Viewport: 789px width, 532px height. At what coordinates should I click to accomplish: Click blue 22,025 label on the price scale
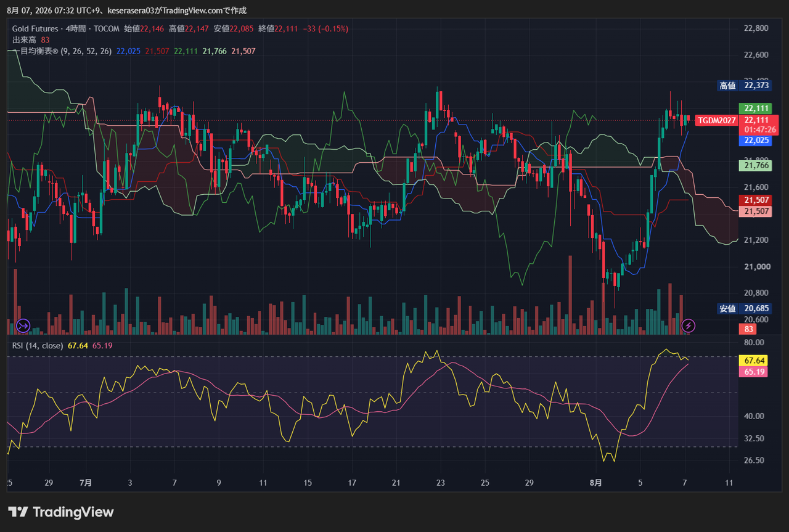coord(756,141)
